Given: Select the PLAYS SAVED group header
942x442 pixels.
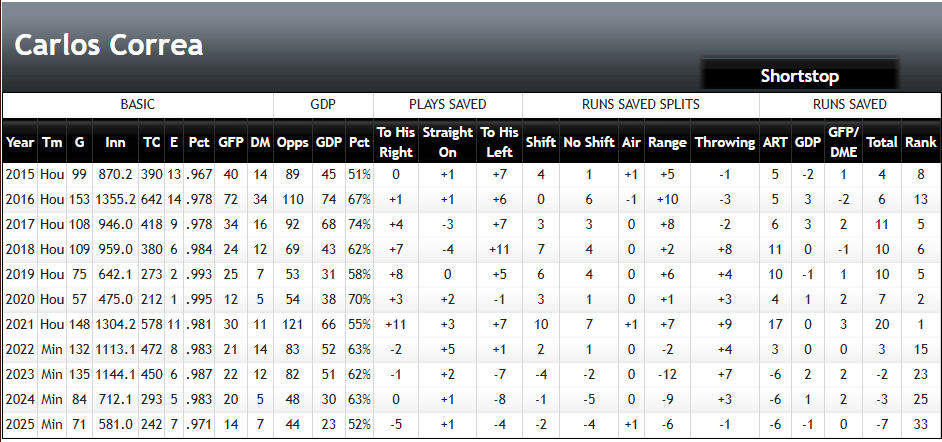Looking at the screenshot, I should [x=447, y=104].
